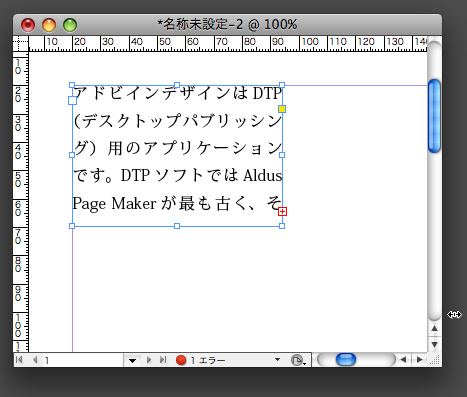Click the bottom-center frame handle
Screen dimensions: 467x397
tap(177, 226)
